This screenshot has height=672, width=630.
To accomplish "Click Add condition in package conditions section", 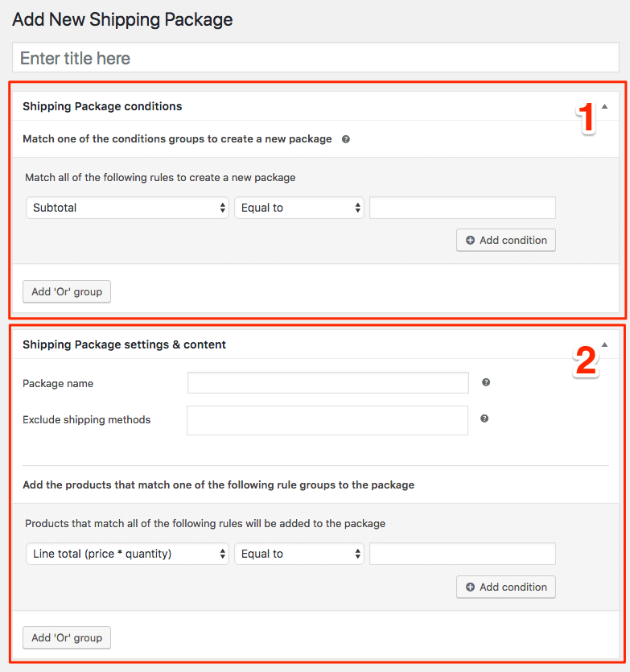I will coord(506,240).
